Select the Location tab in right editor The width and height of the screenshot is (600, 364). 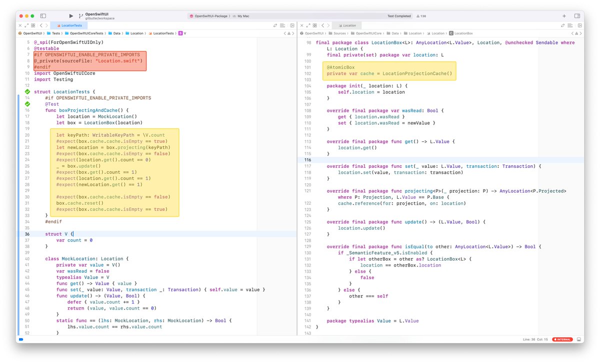tap(346, 25)
